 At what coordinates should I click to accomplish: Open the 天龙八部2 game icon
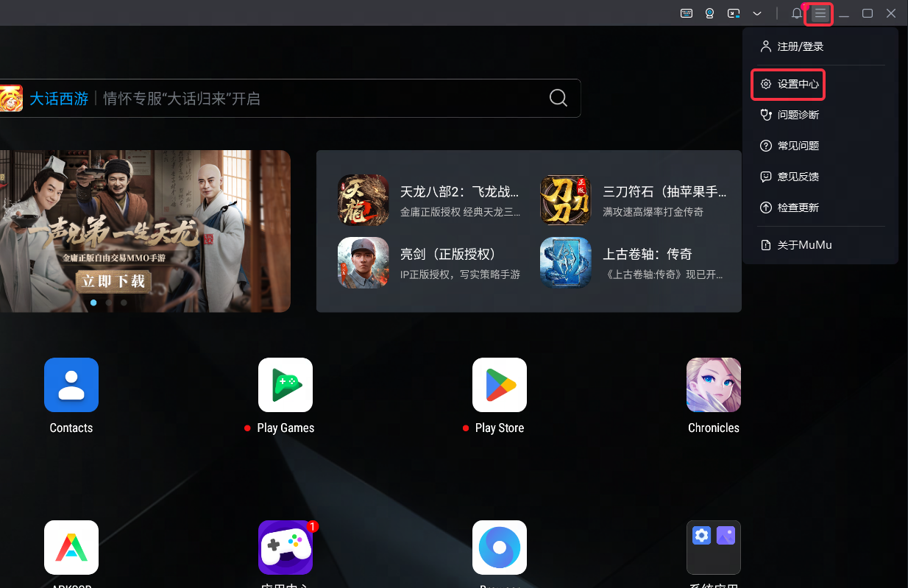point(363,200)
